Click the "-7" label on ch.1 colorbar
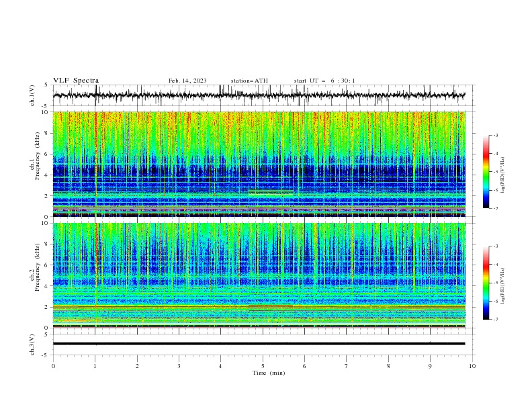 495,208
